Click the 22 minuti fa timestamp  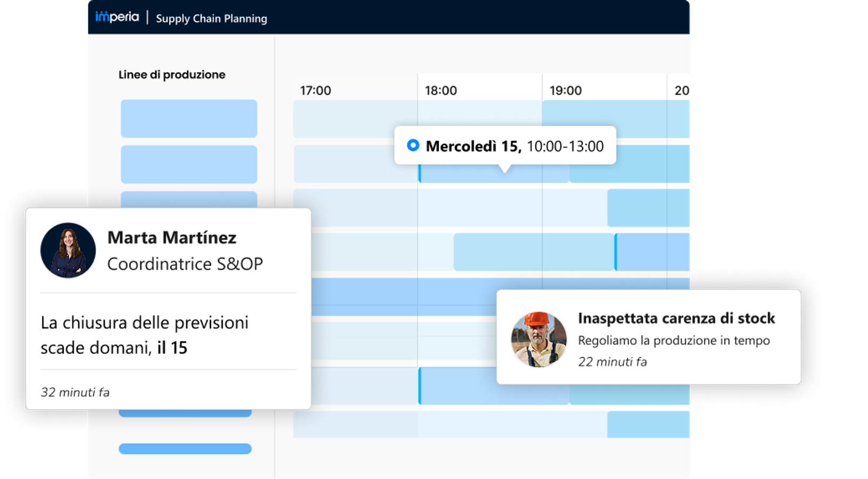[x=612, y=362]
